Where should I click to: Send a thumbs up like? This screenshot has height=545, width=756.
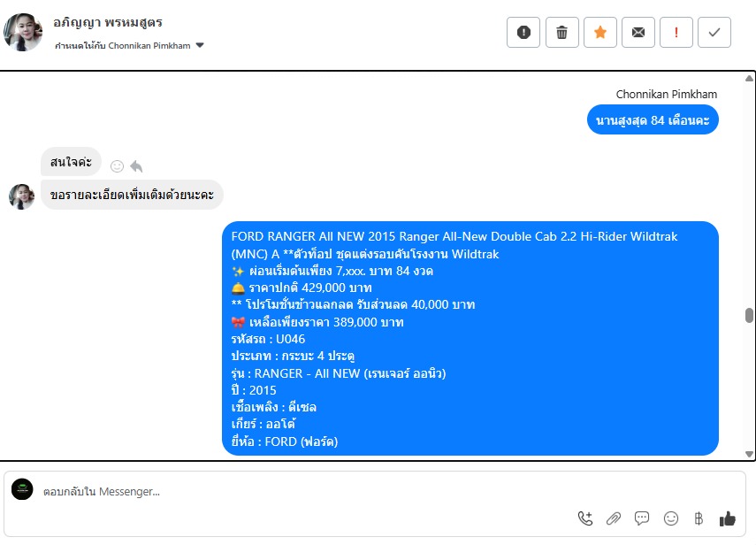[x=727, y=518]
